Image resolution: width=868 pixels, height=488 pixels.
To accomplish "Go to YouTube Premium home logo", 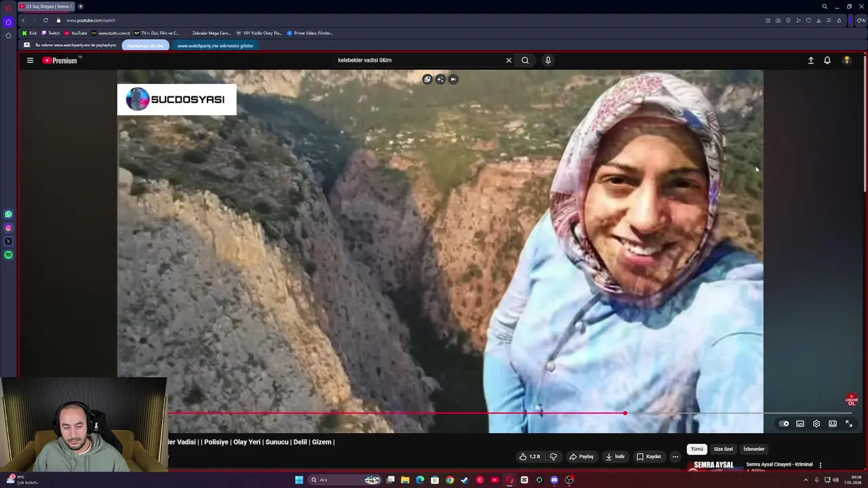I will pyautogui.click(x=60, y=60).
